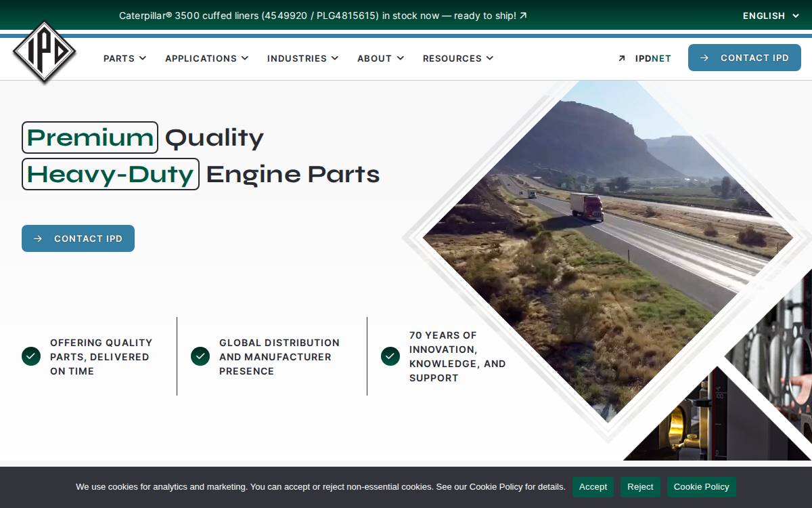The height and width of the screenshot is (508, 812).
Task: Open the ABOUT navigation menu
Action: coord(381,58)
